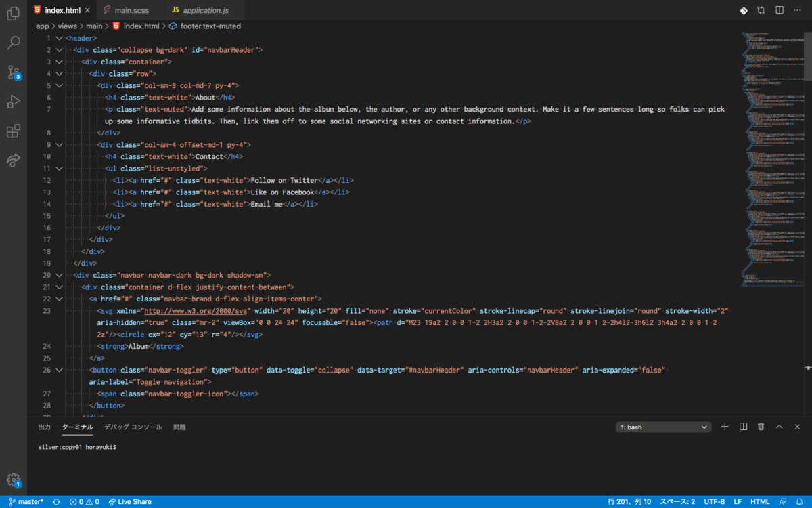Click 行 201、列 10 cursor position indicator
This screenshot has width=812, height=508.
point(629,502)
